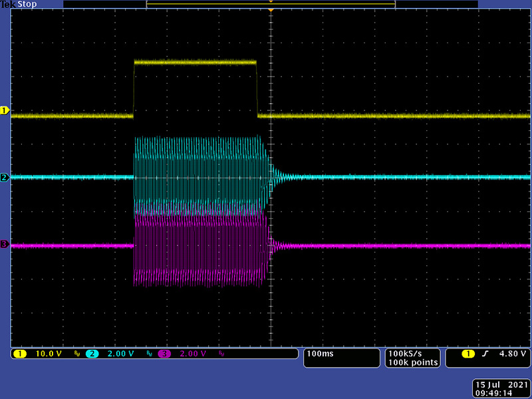Click the rising edge trigger slope icon

point(485,354)
